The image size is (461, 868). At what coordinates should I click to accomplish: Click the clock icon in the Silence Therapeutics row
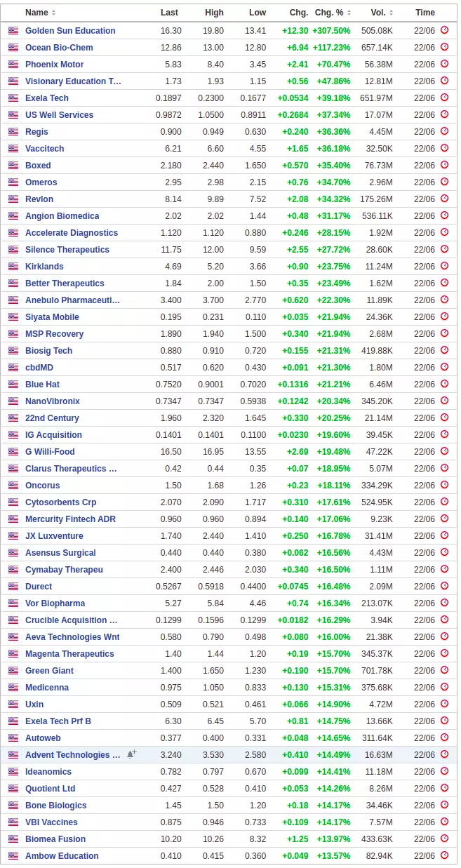pos(444,249)
